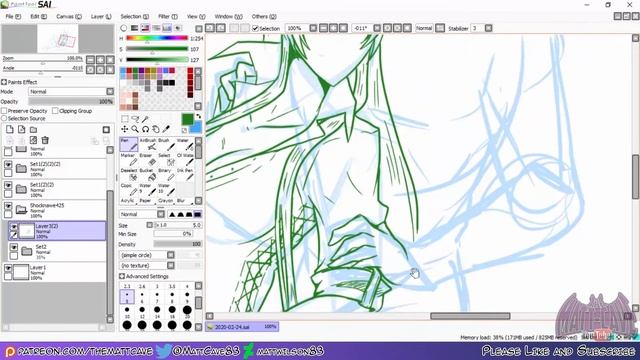This screenshot has height=360, width=640.
Task: Delete the selected layer with trash icon
Action: (45, 140)
